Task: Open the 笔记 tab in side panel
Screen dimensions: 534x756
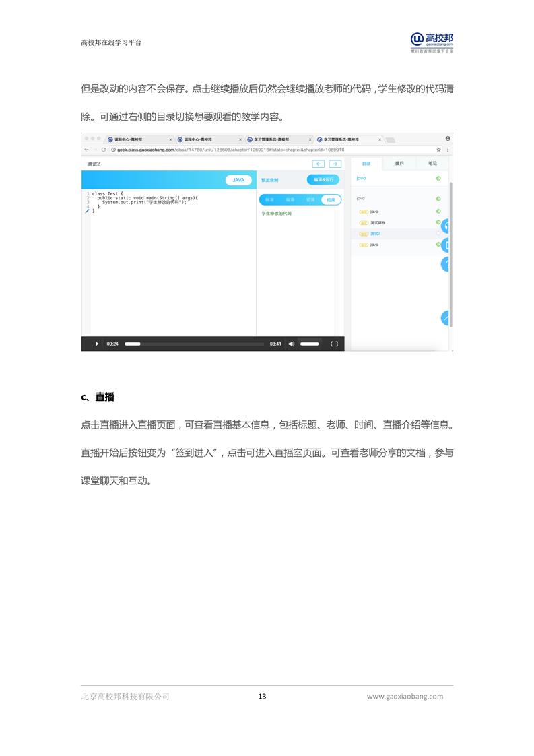Action: 432,164
